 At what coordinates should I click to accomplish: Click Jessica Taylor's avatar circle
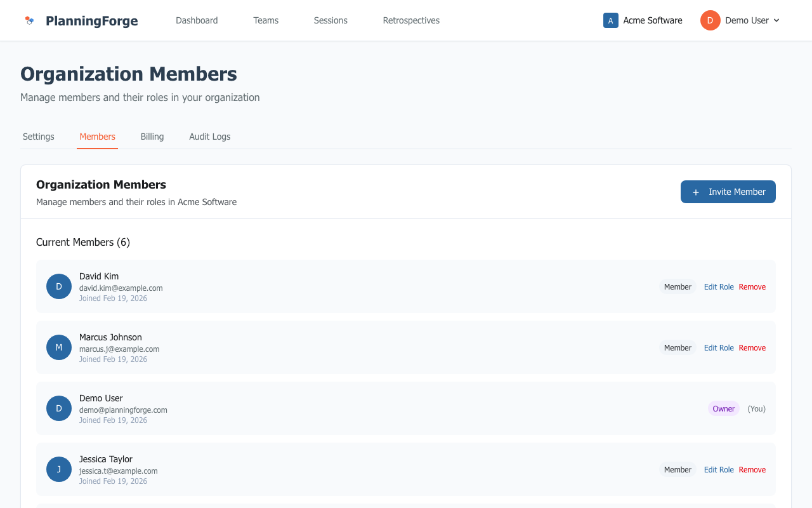pyautogui.click(x=58, y=469)
